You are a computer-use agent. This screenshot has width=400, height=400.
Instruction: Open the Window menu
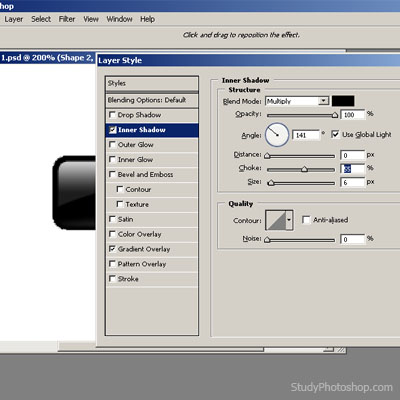[x=119, y=19]
